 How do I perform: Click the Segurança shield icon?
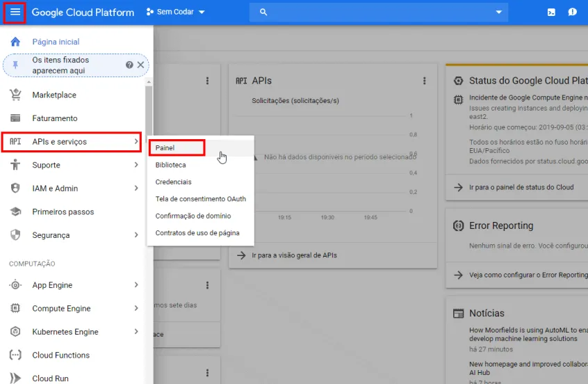click(x=15, y=235)
